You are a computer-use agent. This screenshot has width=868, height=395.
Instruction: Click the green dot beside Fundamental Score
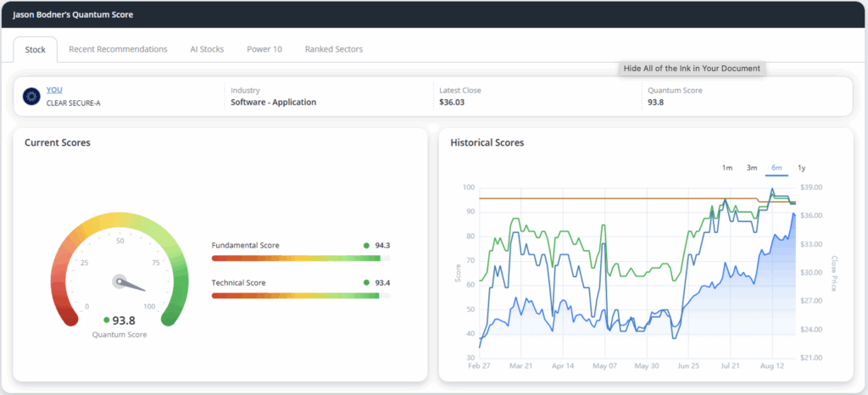pos(366,246)
